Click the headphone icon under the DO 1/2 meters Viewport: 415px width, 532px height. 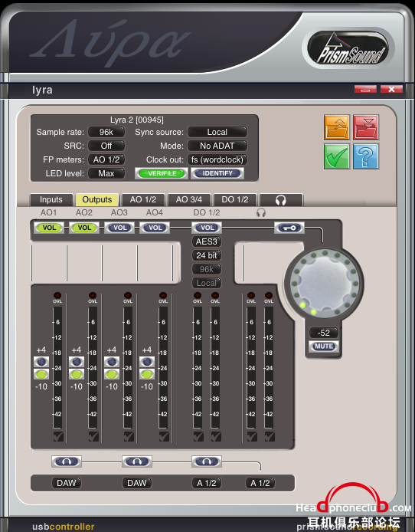[x=207, y=461]
